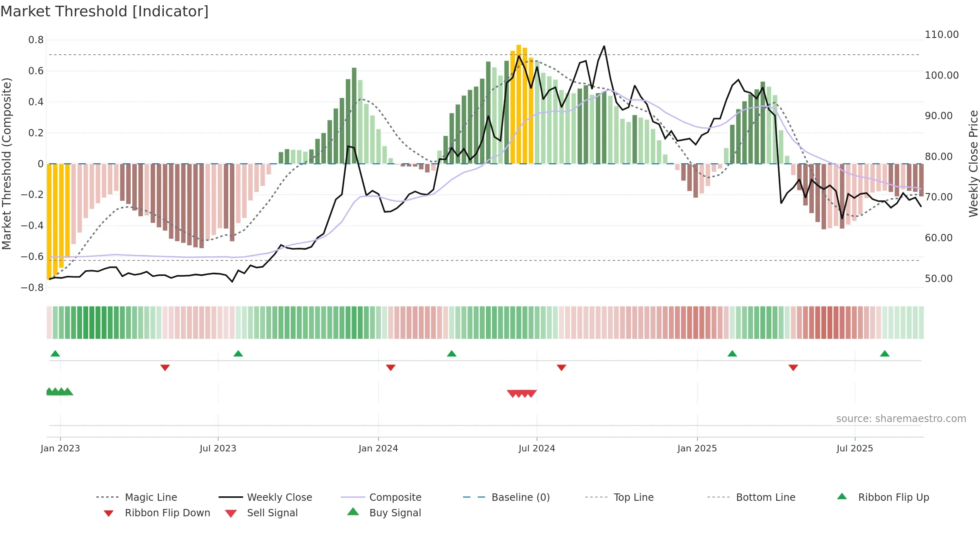Click the Jan 2025 x-axis label
The width and height of the screenshot is (980, 551).
(x=697, y=449)
